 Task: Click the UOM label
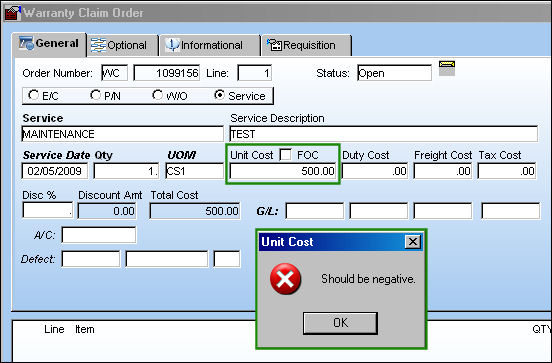click(x=182, y=155)
